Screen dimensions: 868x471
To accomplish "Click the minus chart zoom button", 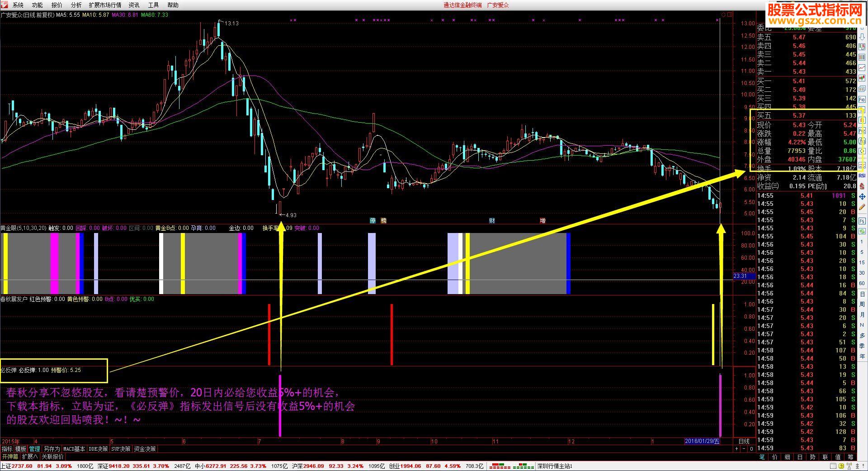I will click(744, 449).
